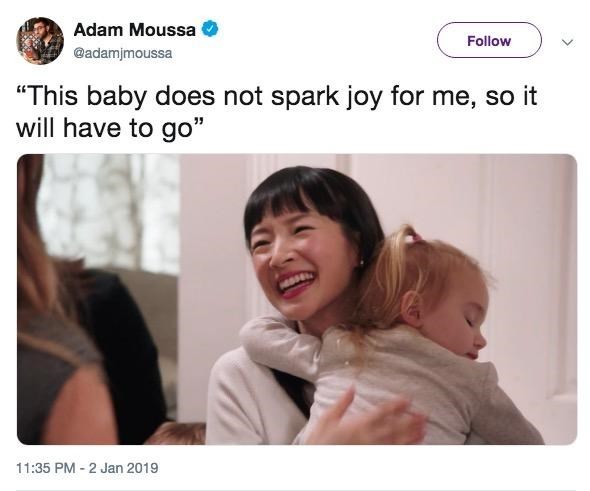
Task: Open Adam Moussa's profile picture
Action: click(40, 41)
